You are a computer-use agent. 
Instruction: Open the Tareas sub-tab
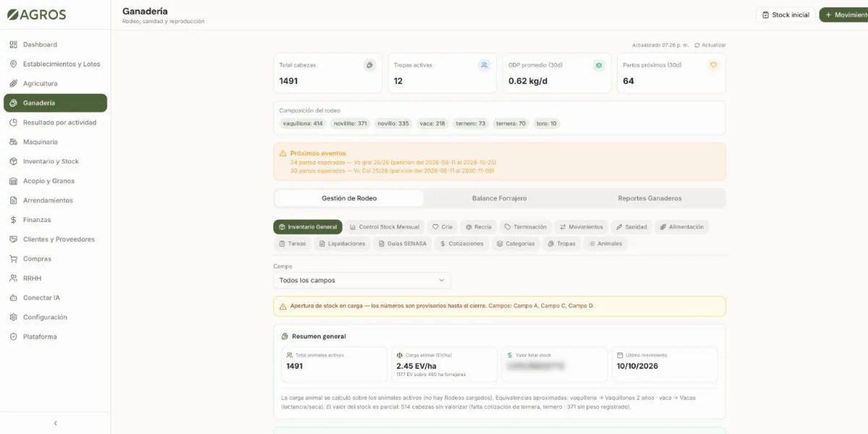292,244
